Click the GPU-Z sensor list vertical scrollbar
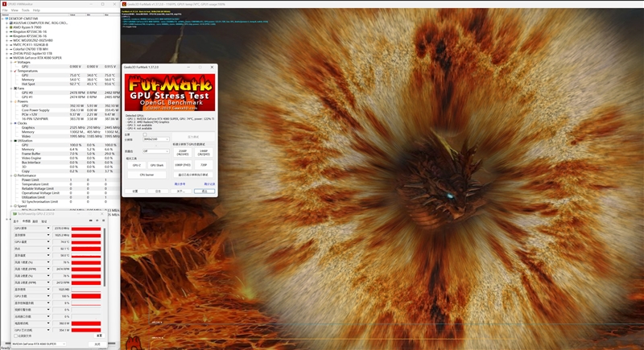 click(105, 257)
